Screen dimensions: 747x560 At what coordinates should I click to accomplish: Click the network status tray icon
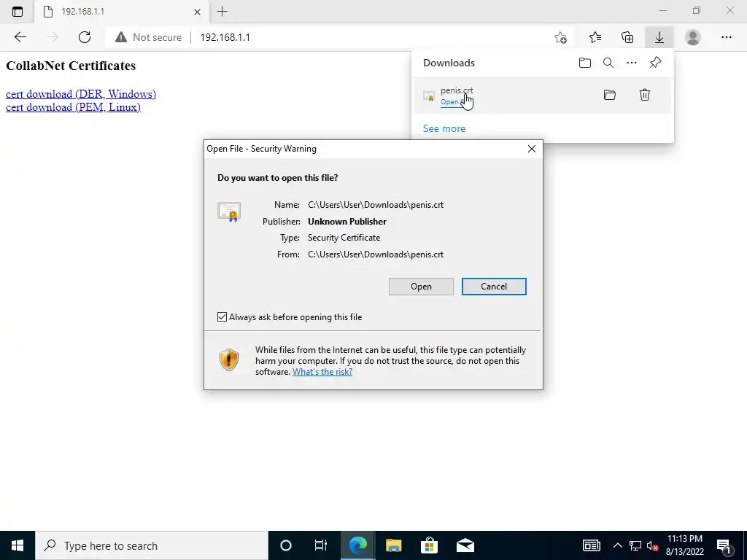click(x=635, y=545)
